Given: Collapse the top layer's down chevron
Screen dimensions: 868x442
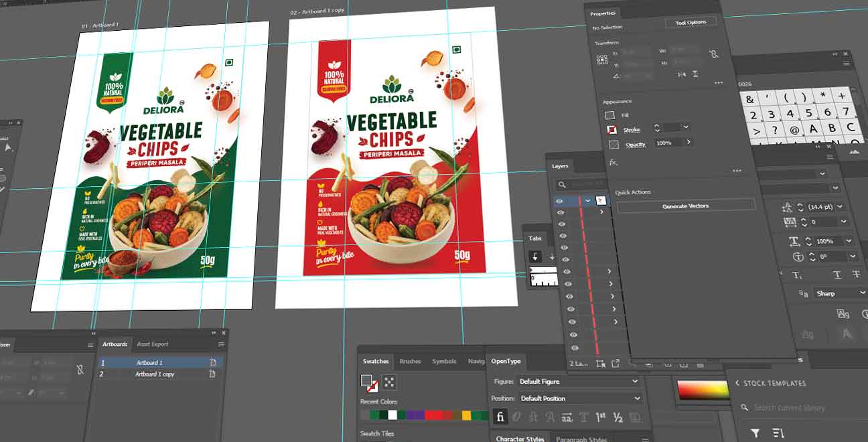Looking at the screenshot, I should 588,200.
